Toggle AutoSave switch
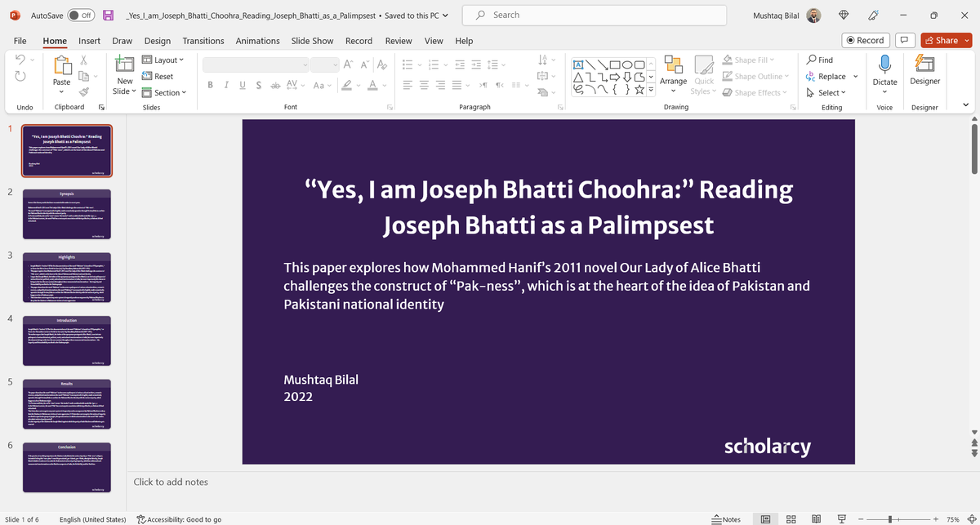 pyautogui.click(x=81, y=16)
